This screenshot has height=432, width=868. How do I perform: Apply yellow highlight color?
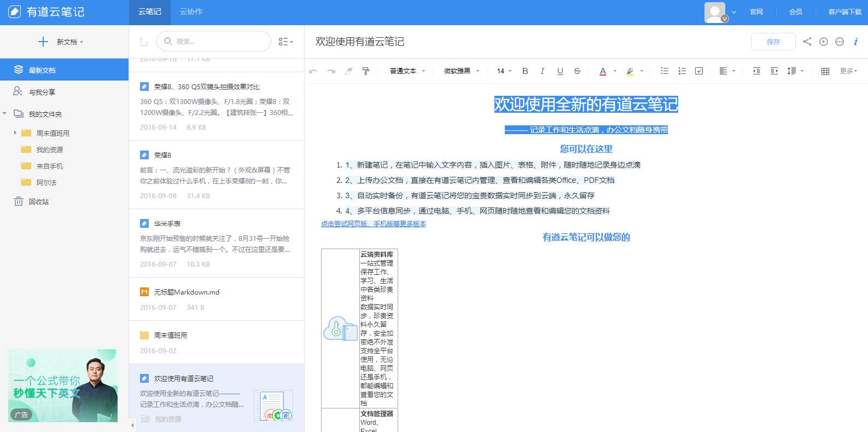[x=630, y=71]
